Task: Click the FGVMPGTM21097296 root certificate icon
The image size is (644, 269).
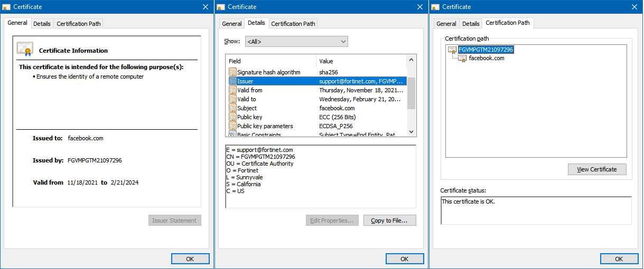Action: (x=452, y=50)
